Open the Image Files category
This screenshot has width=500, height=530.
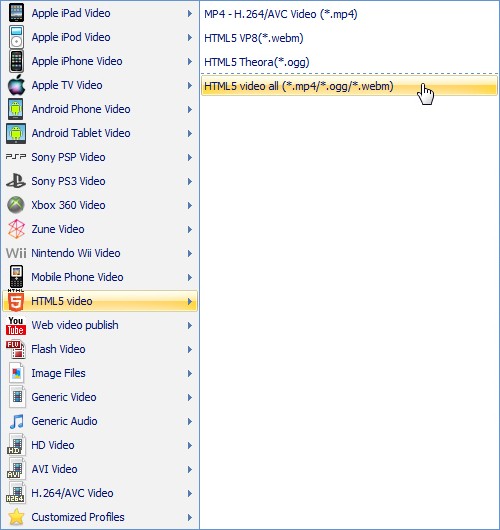(100, 373)
